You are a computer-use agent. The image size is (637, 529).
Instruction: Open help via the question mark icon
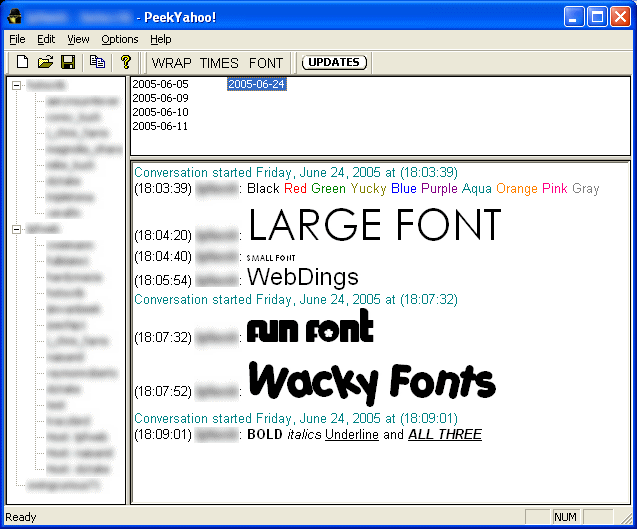pos(126,62)
